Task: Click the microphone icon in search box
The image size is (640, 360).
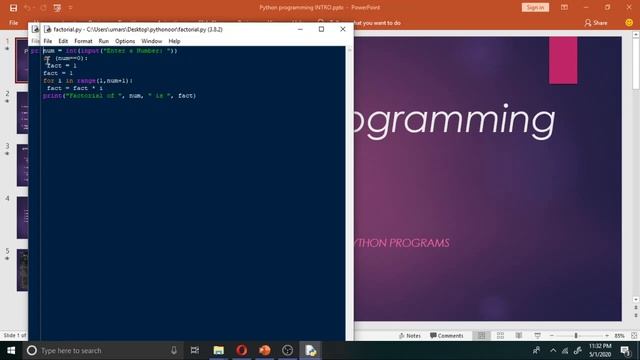Action: tap(174, 351)
